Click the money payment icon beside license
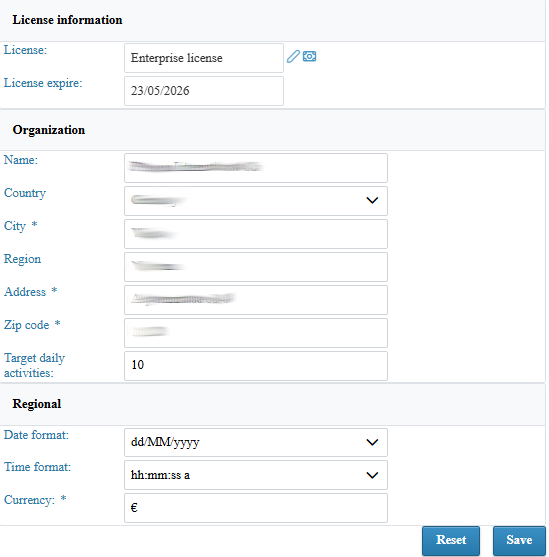 pos(310,56)
